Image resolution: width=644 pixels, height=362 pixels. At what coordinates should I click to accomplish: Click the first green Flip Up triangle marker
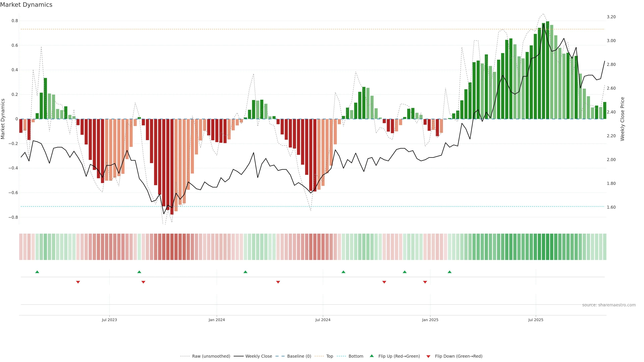[x=37, y=272]
